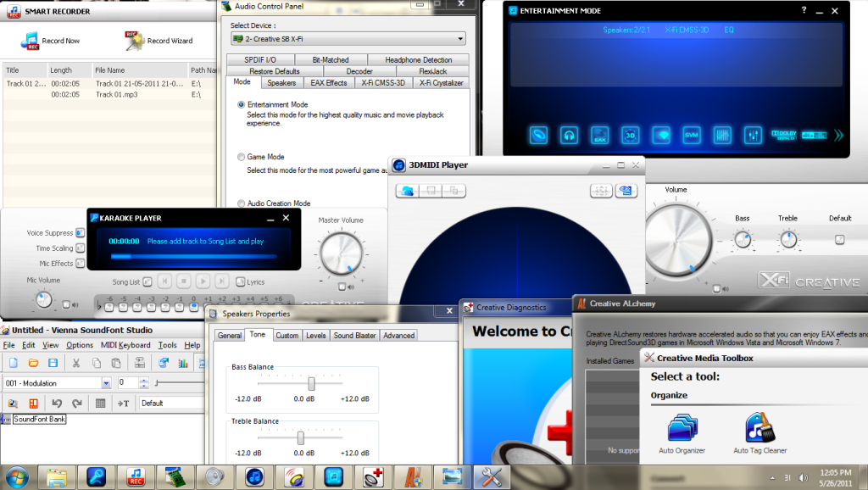Open Windows Explorer from the taskbar
The width and height of the screenshot is (868, 490).
pos(57,477)
